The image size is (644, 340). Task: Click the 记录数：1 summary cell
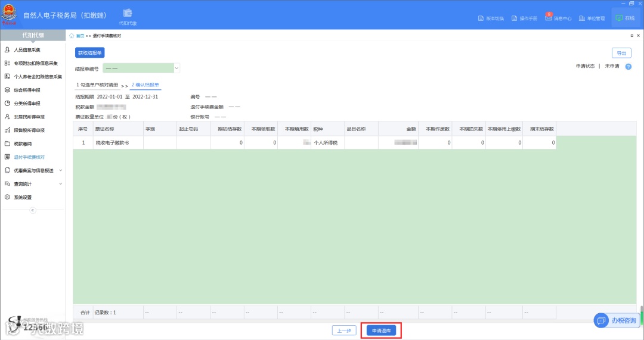click(x=118, y=313)
